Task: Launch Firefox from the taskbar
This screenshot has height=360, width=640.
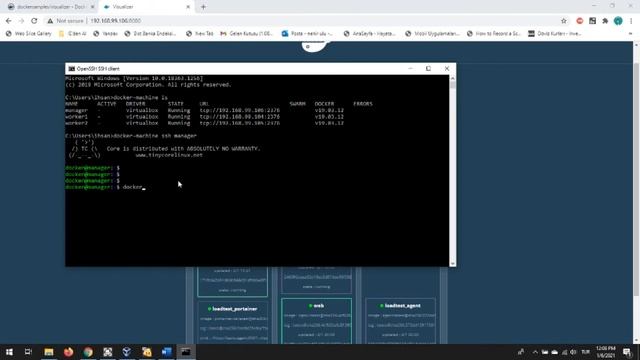Action: tap(69, 352)
